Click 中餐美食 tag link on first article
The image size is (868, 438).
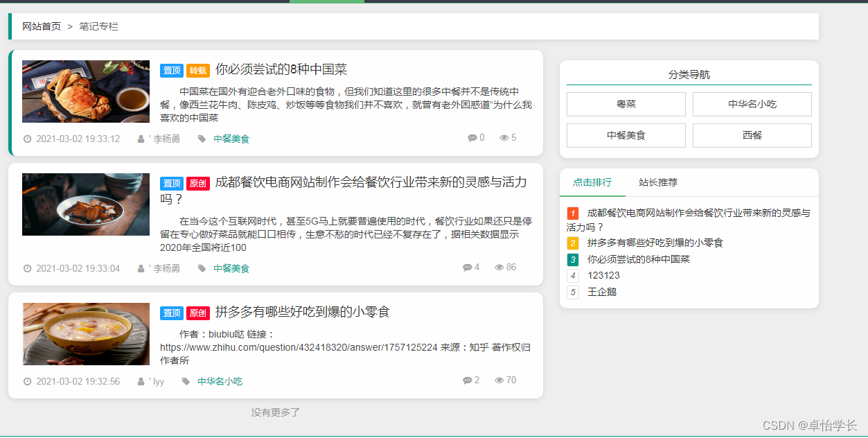pyautogui.click(x=231, y=139)
